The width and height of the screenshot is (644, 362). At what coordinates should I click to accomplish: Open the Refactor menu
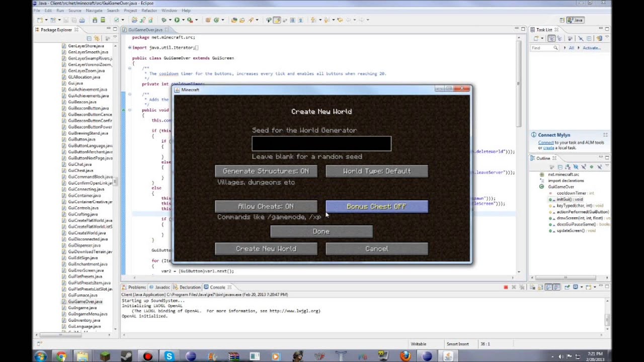(149, 11)
